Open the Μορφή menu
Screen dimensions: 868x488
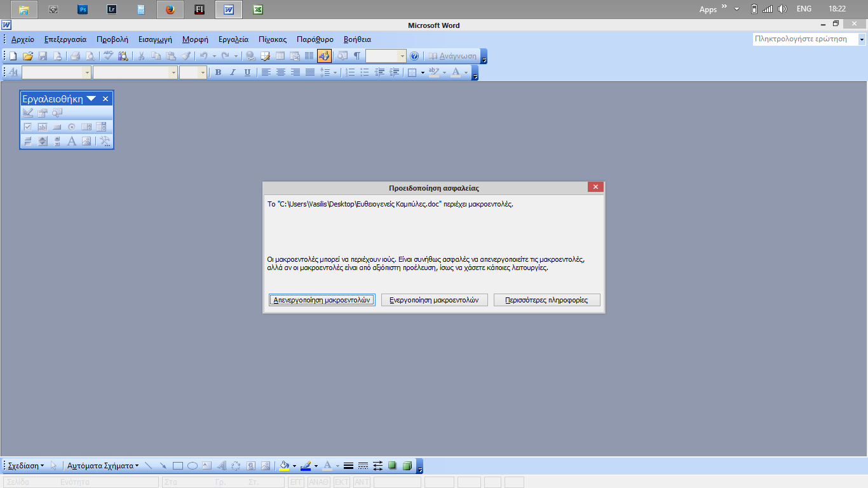pos(195,39)
